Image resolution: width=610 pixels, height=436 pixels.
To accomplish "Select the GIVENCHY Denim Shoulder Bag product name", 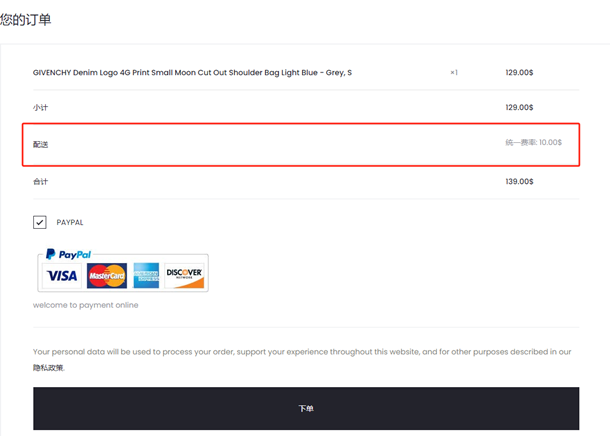I will pyautogui.click(x=192, y=73).
